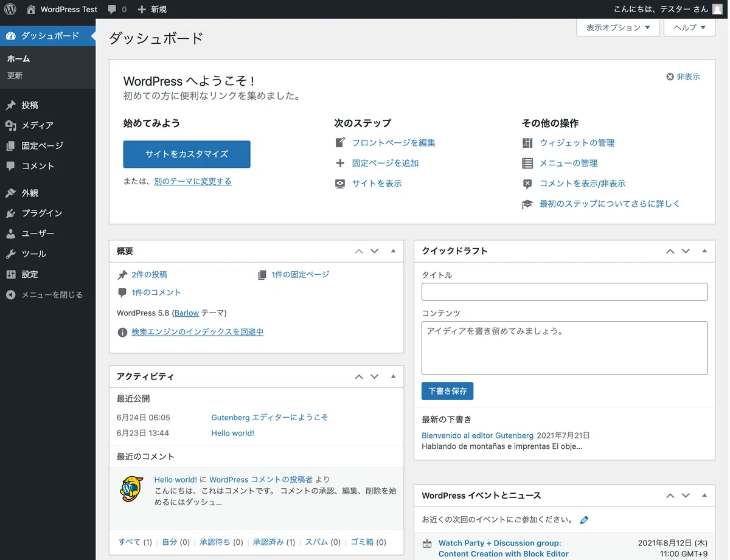The width and height of the screenshot is (730, 560).
Task: Click the plus icon for 新規
Action: 142,9
